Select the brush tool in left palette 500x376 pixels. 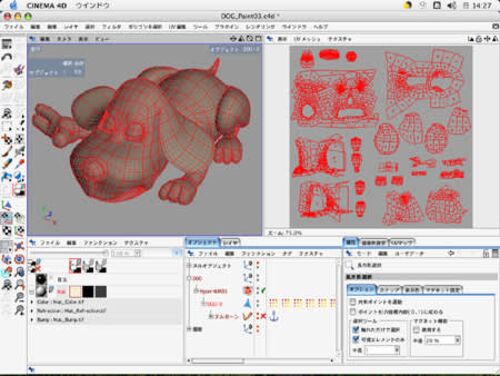click(x=6, y=152)
